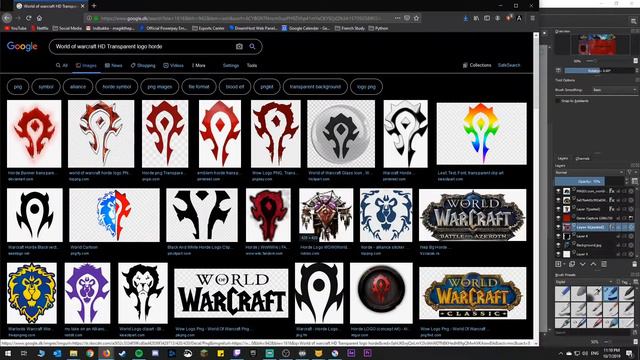Viewport: 640px width, 360px height.
Task: Open Chrome from the Windows taskbar
Action: (90, 353)
